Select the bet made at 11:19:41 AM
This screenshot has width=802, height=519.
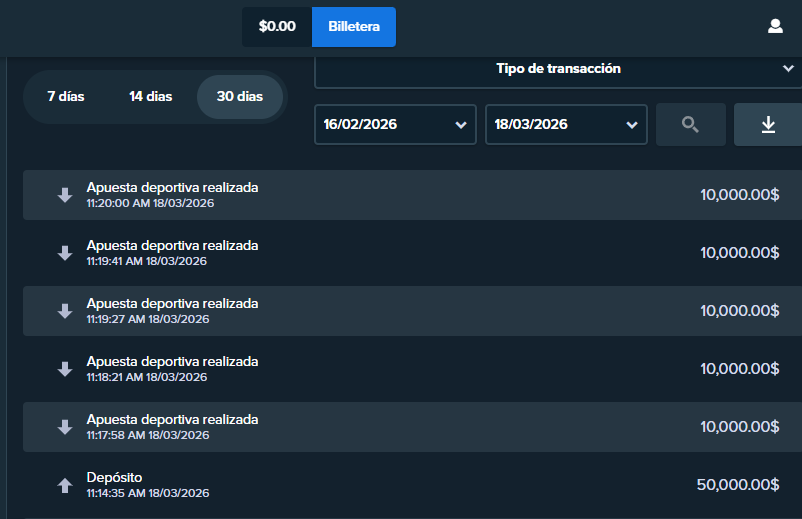pos(412,253)
